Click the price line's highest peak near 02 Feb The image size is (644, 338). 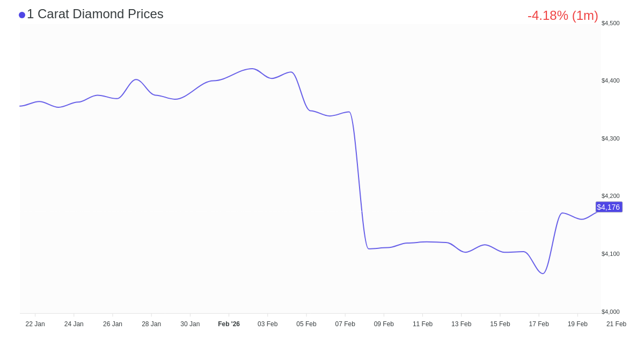252,69
